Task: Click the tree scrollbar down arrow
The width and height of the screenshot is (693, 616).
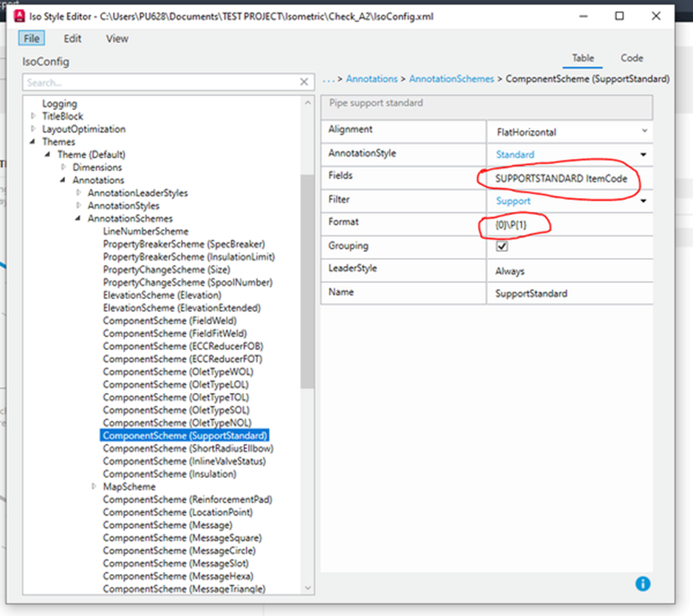Action: (x=307, y=588)
